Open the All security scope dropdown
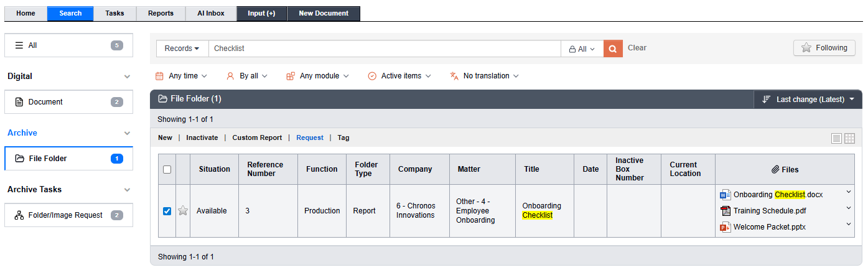Image resolution: width=868 pixels, height=270 pixels. tap(582, 49)
